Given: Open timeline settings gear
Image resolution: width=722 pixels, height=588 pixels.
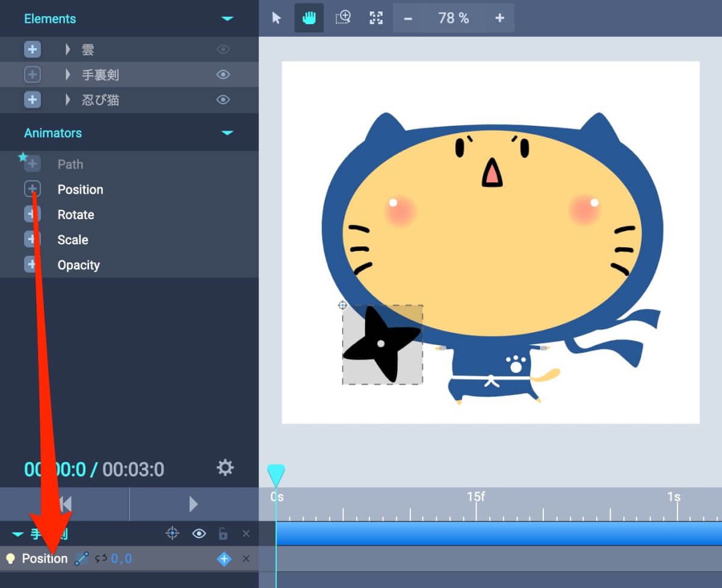Looking at the screenshot, I should tap(225, 468).
